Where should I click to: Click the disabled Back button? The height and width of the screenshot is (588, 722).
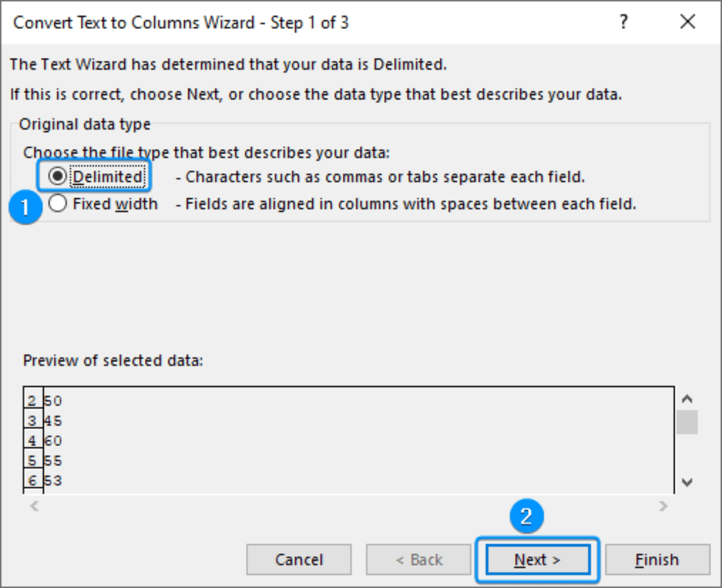(x=418, y=559)
